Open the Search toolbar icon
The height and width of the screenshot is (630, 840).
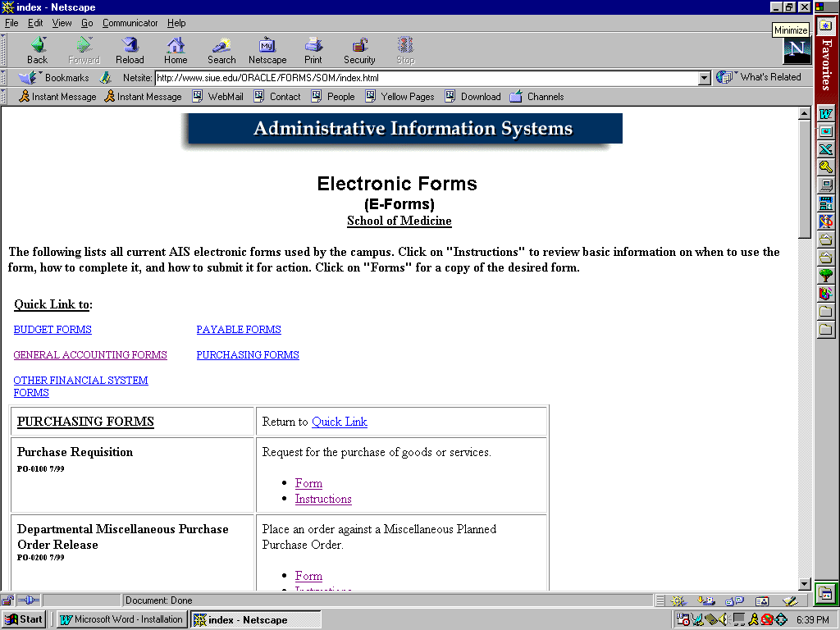click(x=221, y=50)
